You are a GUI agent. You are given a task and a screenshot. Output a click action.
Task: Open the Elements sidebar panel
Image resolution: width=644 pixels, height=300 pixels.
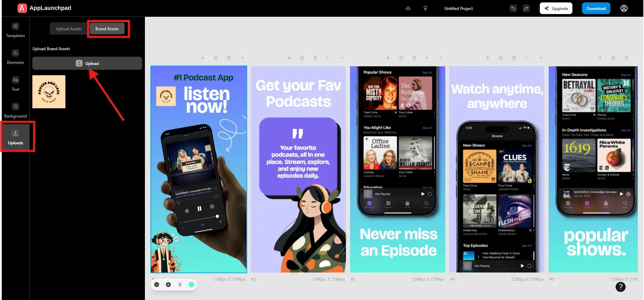(15, 57)
